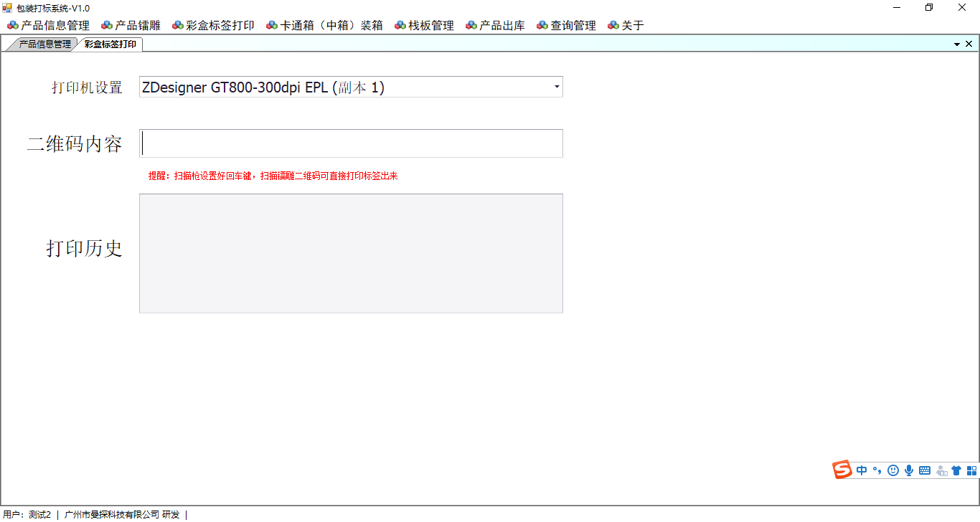Click the Sogou user account icon
The image size is (980, 522).
click(941, 471)
